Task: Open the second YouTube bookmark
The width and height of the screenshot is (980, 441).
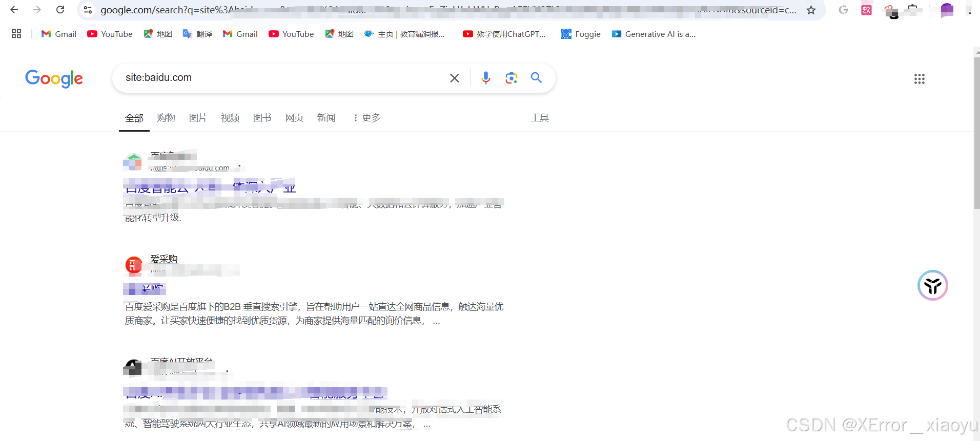Action: point(291,34)
